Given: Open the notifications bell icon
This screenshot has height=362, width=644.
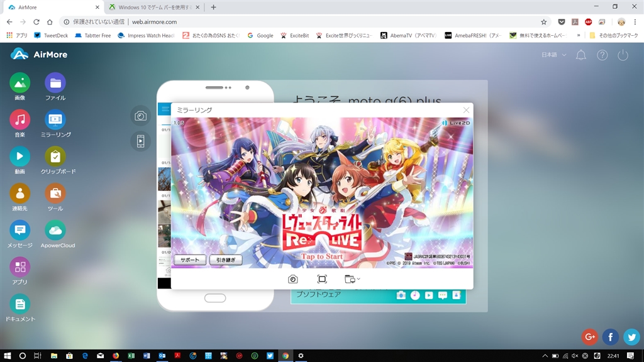Looking at the screenshot, I should click(x=580, y=55).
